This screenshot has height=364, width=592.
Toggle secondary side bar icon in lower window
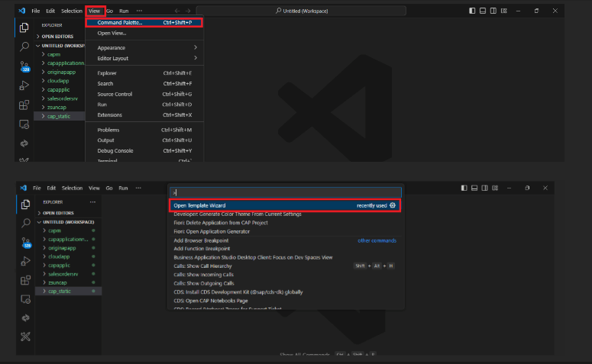click(484, 188)
